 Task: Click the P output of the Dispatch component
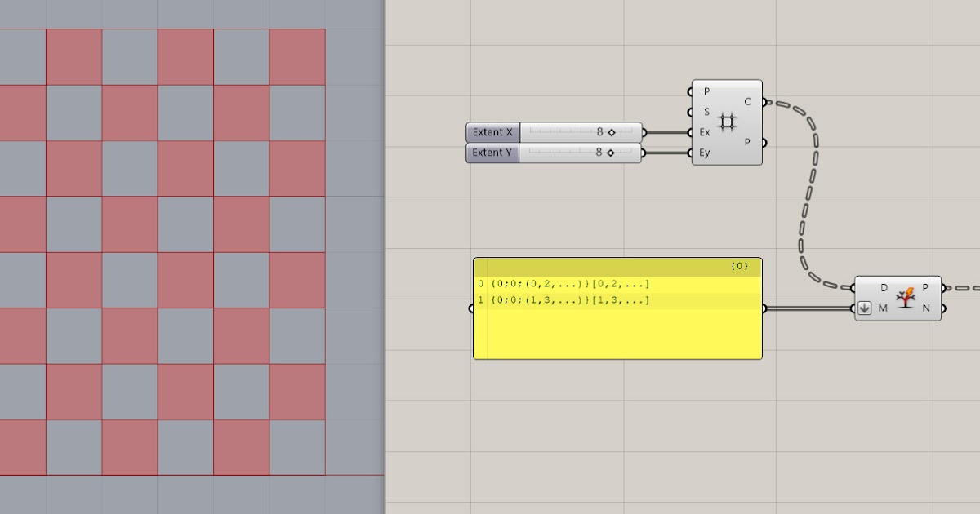(x=942, y=288)
